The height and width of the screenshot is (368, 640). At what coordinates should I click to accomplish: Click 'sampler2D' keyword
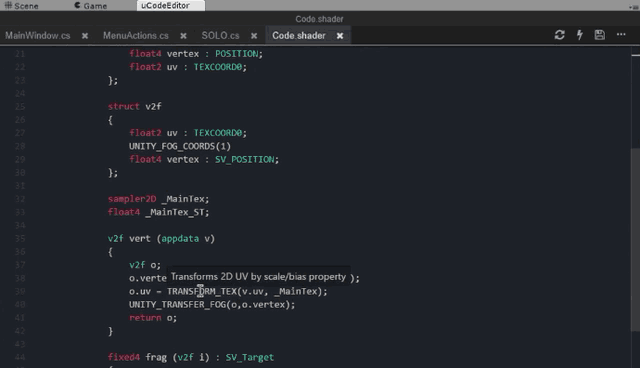[x=132, y=199]
